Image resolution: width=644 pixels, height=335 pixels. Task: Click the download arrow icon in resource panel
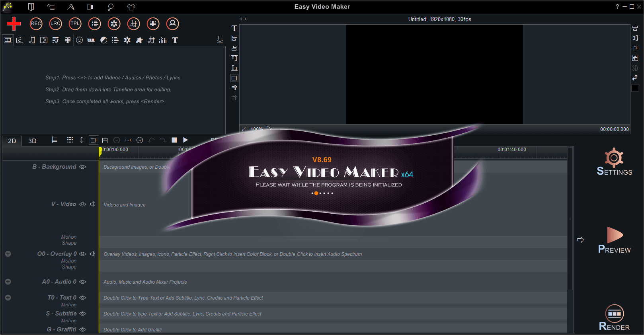tap(220, 39)
